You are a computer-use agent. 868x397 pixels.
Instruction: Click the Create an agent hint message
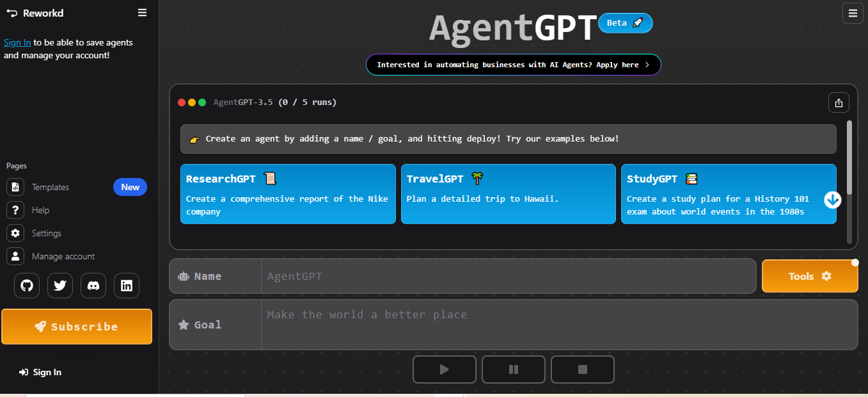coord(509,139)
